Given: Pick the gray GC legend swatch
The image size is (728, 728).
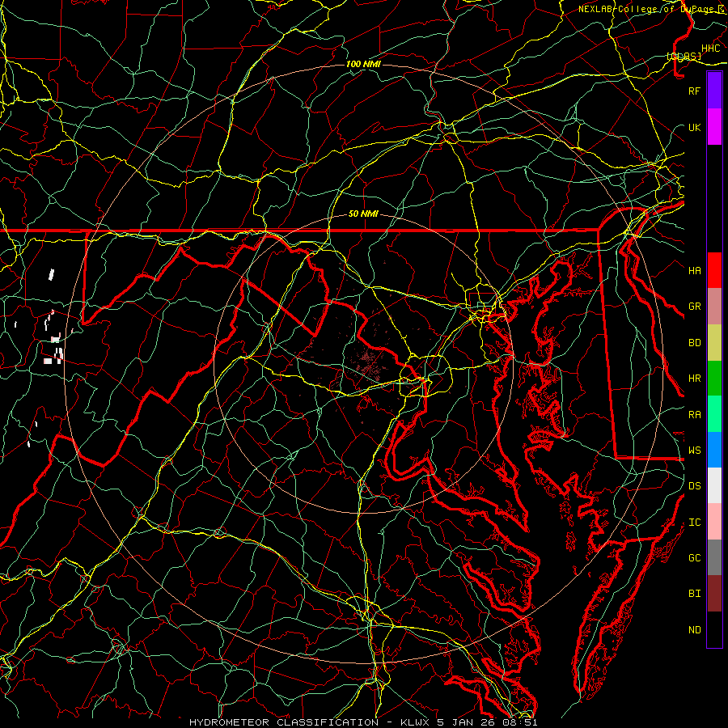Looking at the screenshot, I should [x=714, y=557].
